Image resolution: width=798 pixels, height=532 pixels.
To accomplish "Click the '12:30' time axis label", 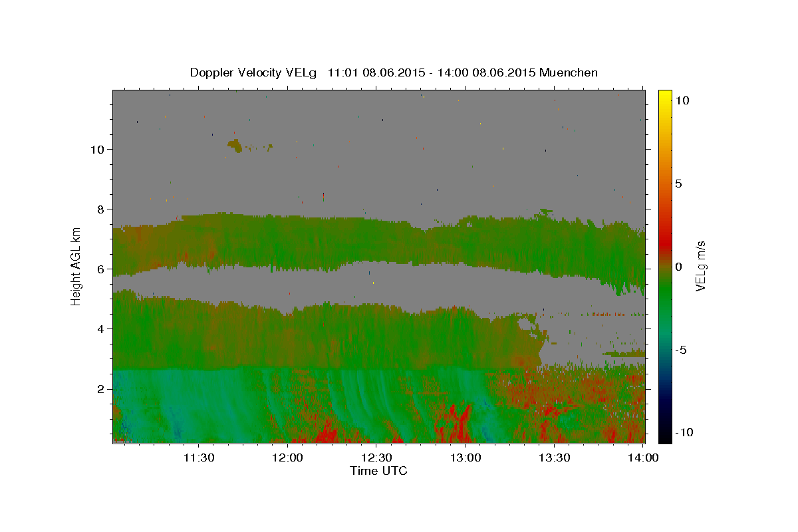I will click(x=377, y=458).
